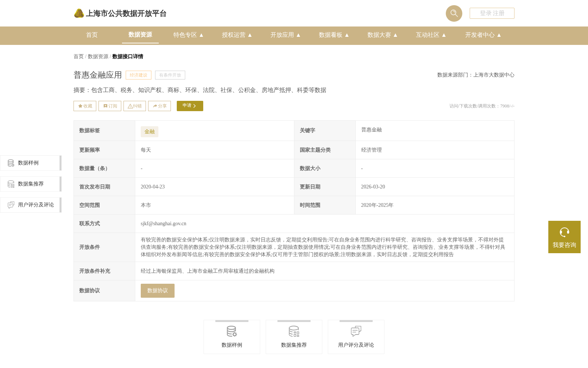Click the 金融 data label tag
Viewport: 588px width, 368px height.
tap(150, 132)
